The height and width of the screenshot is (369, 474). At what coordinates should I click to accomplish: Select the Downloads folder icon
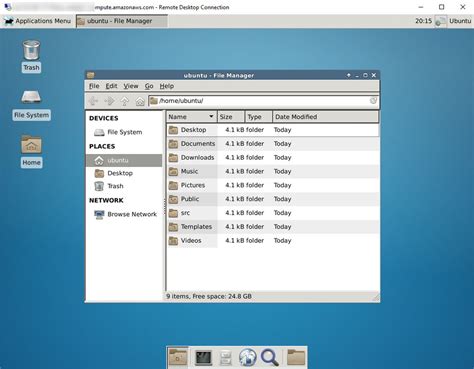pos(173,157)
